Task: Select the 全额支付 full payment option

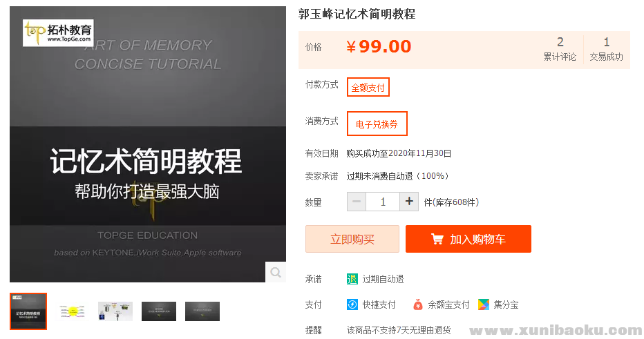Action: 368,87
